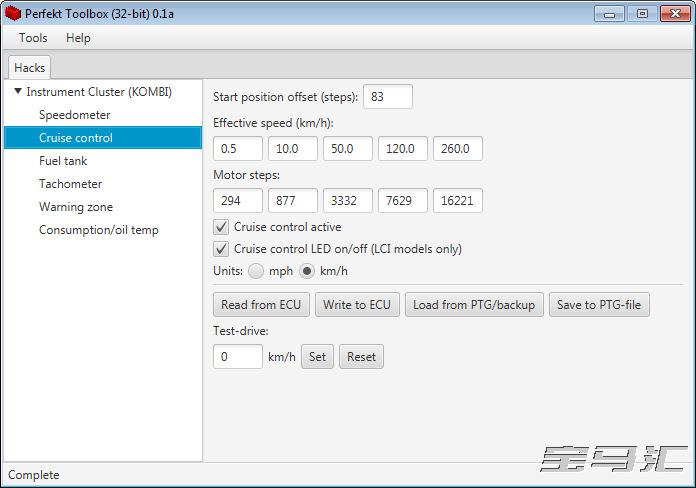Click Save to PTG-file button
The height and width of the screenshot is (488, 696).
click(x=599, y=305)
